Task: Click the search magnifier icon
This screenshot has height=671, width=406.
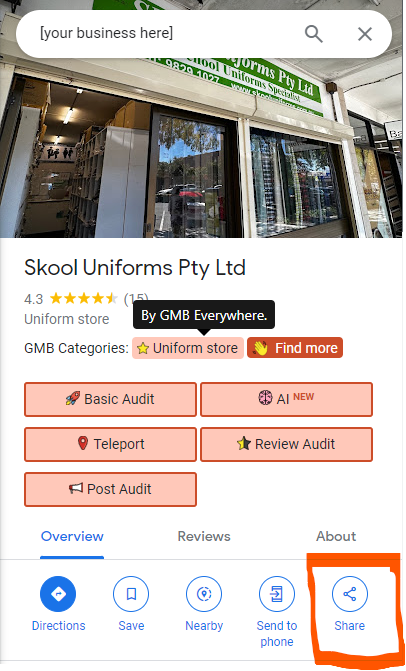Action: pyautogui.click(x=314, y=34)
